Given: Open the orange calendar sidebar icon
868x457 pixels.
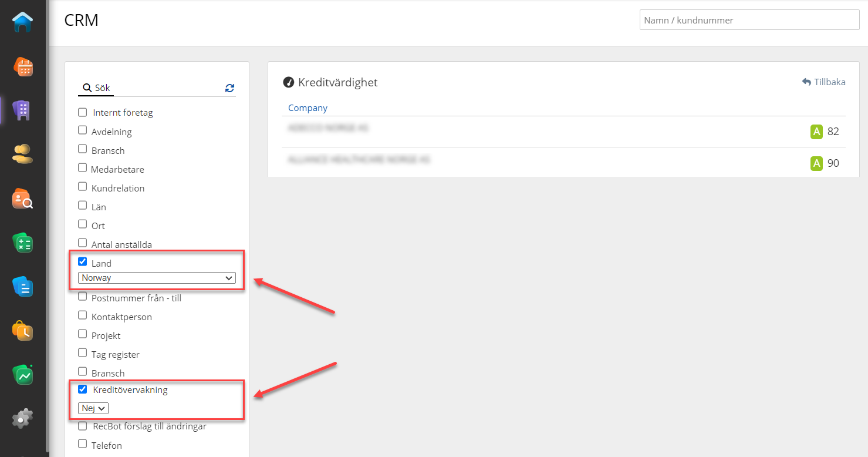Looking at the screenshot, I should pyautogui.click(x=23, y=66).
